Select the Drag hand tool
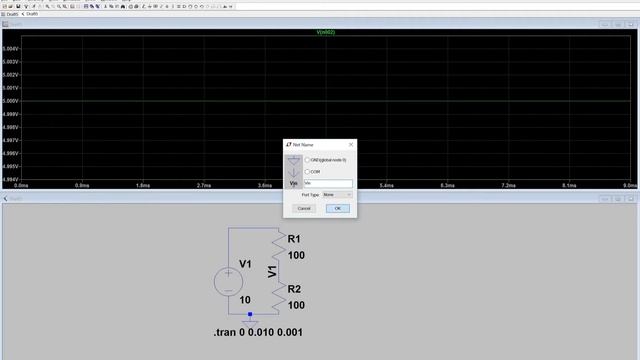Viewport: 640px width, 360px height. click(x=196, y=7)
